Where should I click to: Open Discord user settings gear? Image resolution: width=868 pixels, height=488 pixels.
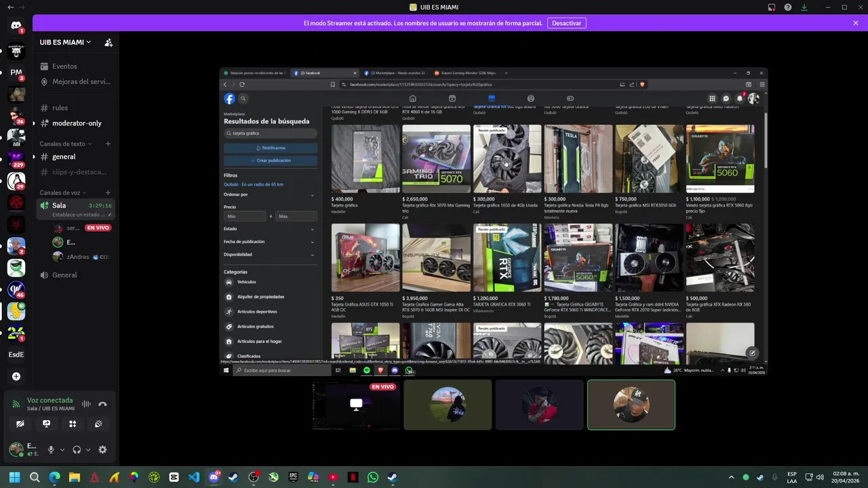coord(102,449)
